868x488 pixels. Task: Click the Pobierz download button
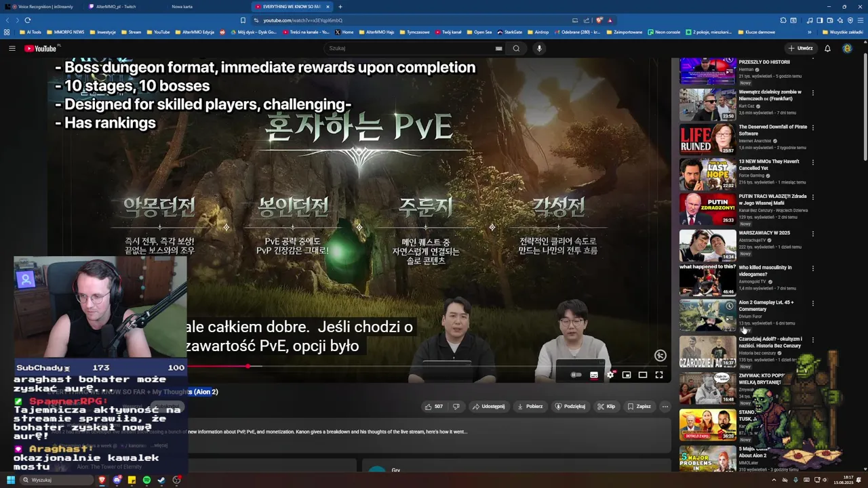[x=530, y=407]
